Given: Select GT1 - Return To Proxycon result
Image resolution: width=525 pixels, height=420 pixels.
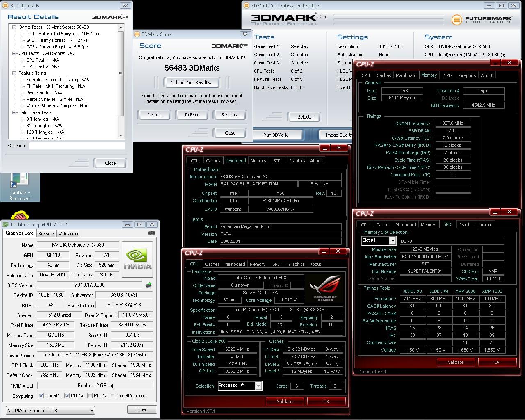Looking at the screenshot, I should (63, 34).
